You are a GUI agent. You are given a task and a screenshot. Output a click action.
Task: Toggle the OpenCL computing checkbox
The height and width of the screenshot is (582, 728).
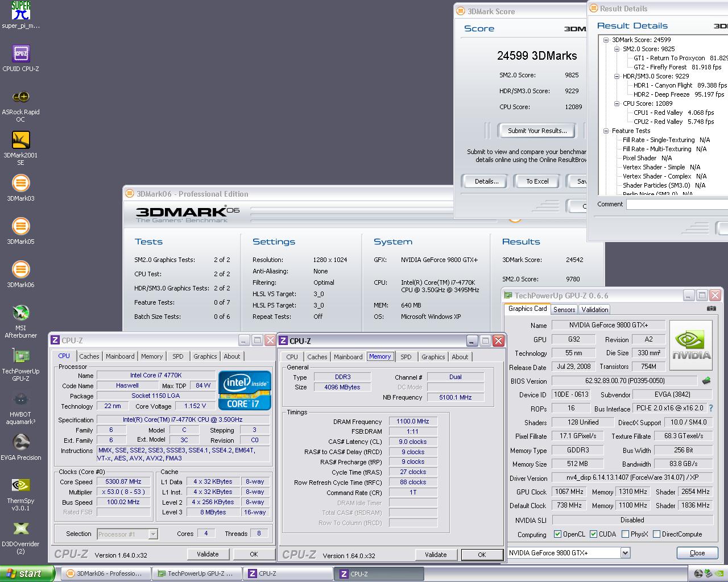[x=558, y=534]
